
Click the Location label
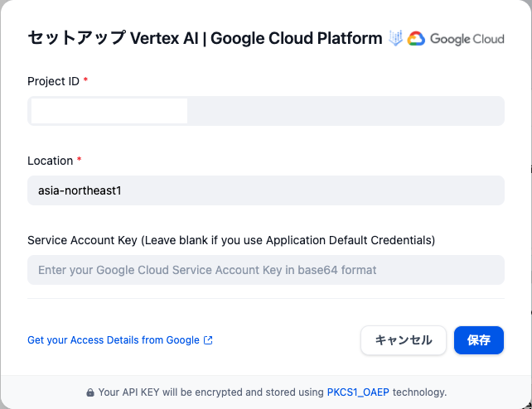pyautogui.click(x=50, y=161)
